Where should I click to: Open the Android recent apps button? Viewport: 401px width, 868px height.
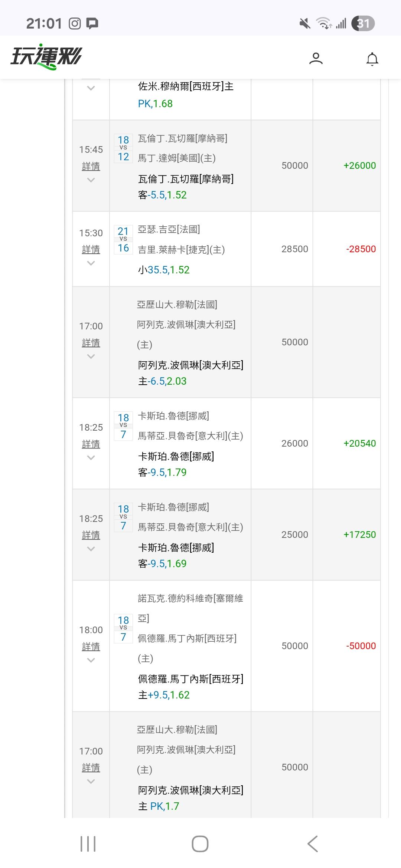88,844
